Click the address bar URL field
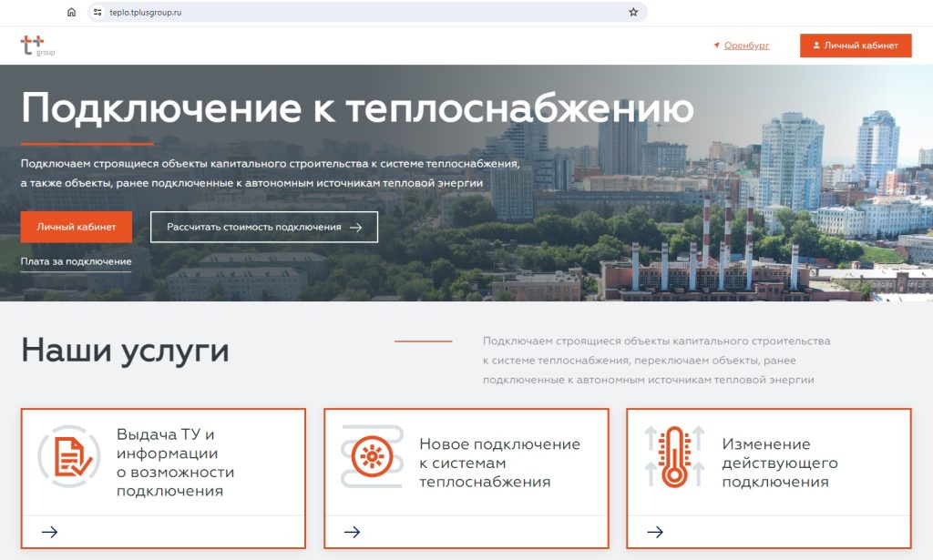Screen dimensions: 933x560 click(364, 13)
